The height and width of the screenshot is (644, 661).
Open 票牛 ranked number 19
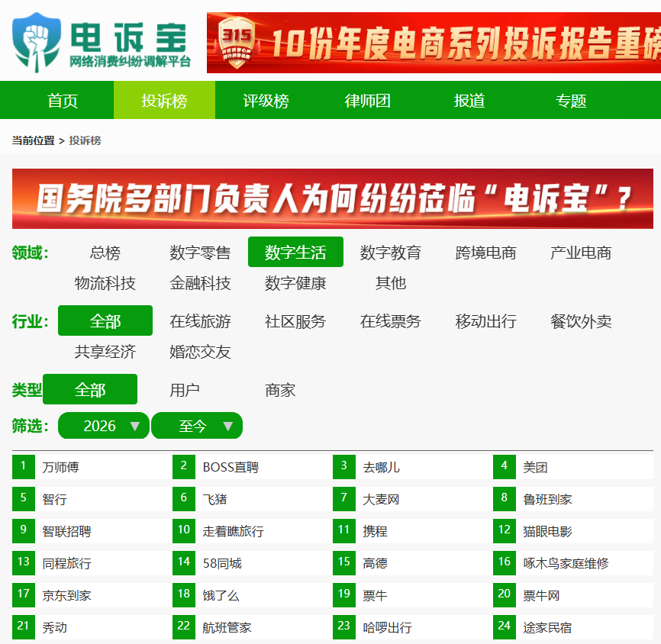[375, 595]
